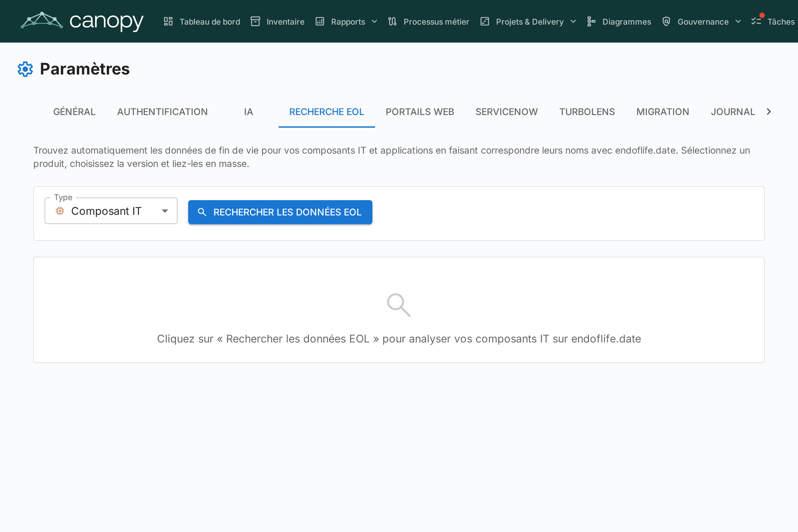Viewport: 798px width, 532px height.
Task: Click the Paramètres gear icon
Action: pos(26,69)
